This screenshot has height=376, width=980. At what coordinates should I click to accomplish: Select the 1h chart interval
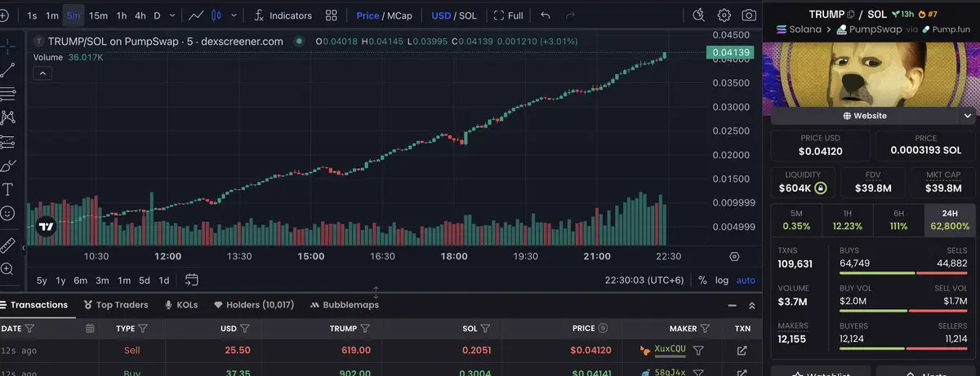(x=121, y=15)
